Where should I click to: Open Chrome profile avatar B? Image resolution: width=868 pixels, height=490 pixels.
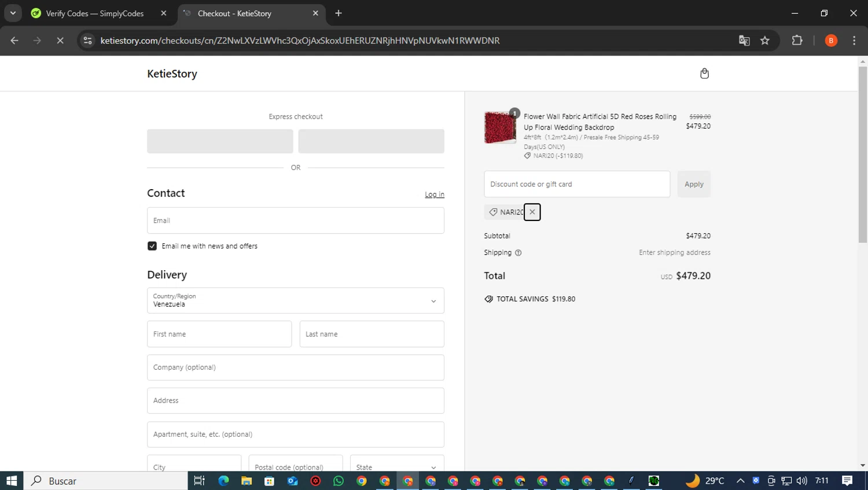(x=831, y=40)
